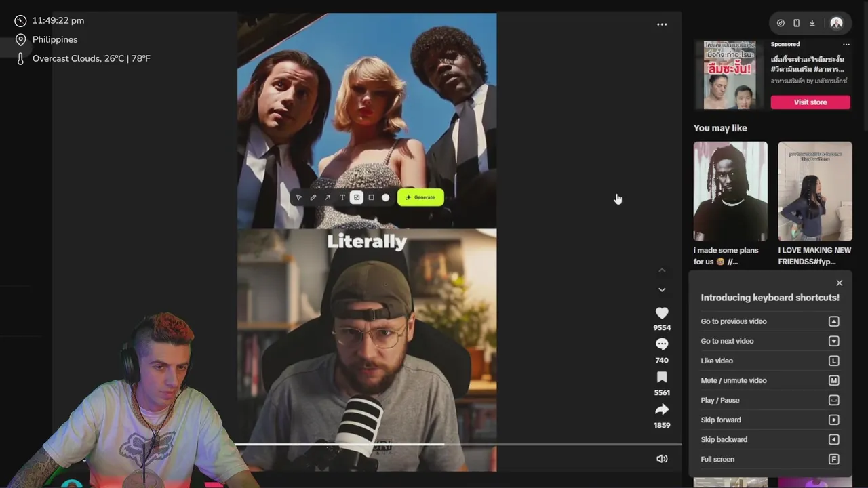Click the clock icon in stream overlay
The height and width of the screenshot is (488, 868).
click(20, 21)
